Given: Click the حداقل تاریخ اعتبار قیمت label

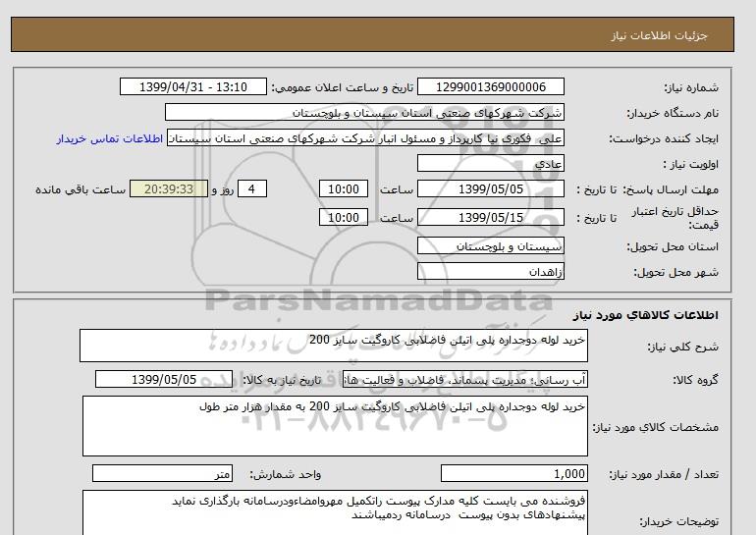Looking at the screenshot, I should pos(675,218).
